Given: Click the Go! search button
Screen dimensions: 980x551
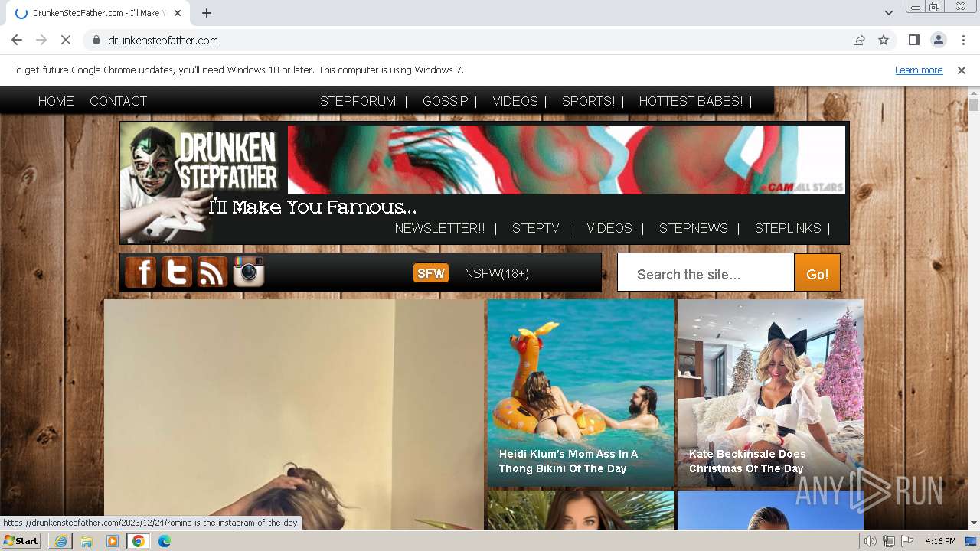Looking at the screenshot, I should click(x=817, y=273).
